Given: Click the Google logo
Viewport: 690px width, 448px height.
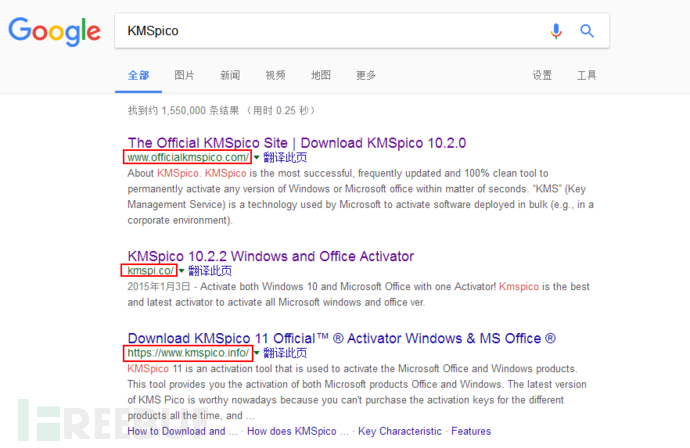Looking at the screenshot, I should click(55, 31).
